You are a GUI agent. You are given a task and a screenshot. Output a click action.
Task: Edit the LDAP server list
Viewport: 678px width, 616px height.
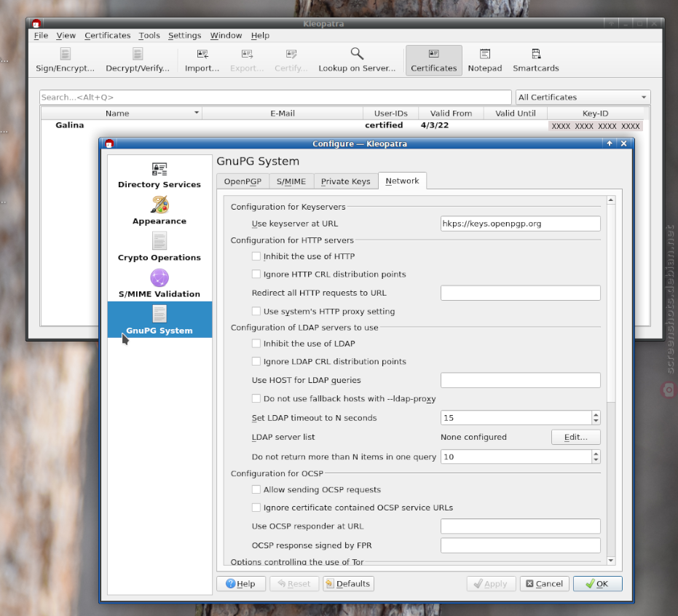[x=575, y=437]
